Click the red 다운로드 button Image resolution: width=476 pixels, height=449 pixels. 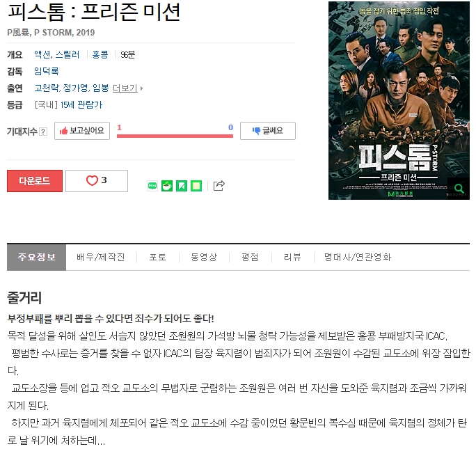pos(35,181)
